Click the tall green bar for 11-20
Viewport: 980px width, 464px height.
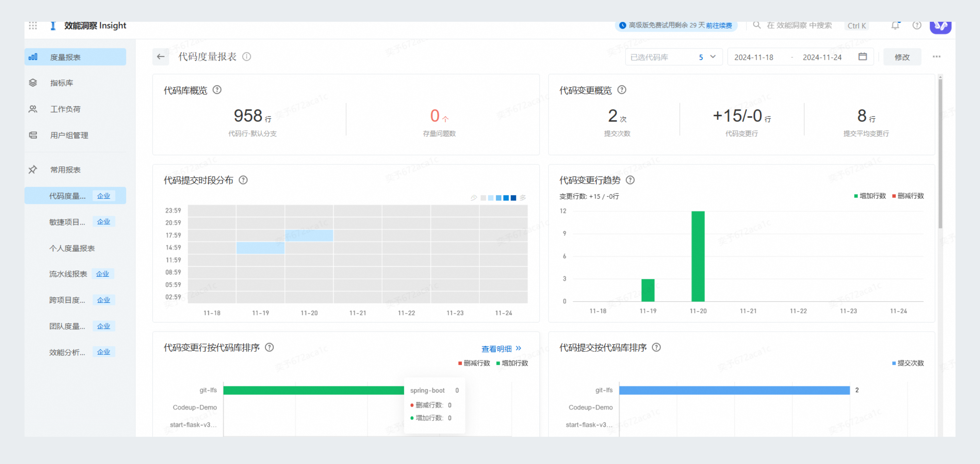tap(698, 256)
